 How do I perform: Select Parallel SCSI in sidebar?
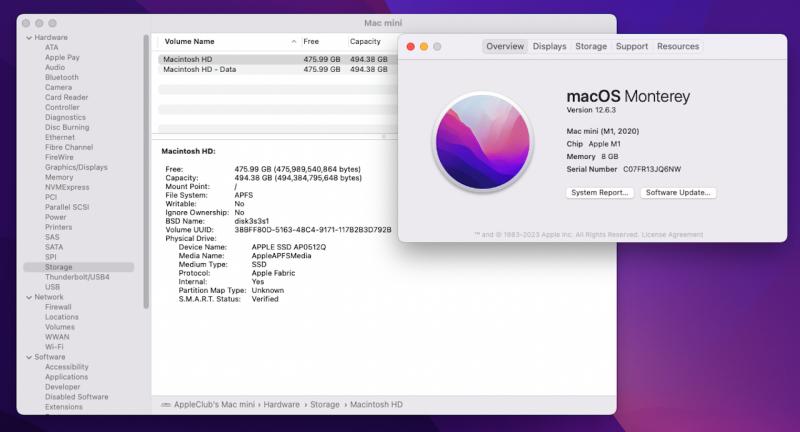[x=67, y=207]
